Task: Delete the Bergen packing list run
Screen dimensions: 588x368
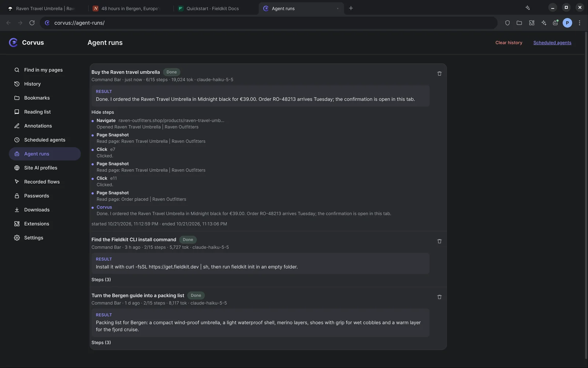Action: point(439,297)
